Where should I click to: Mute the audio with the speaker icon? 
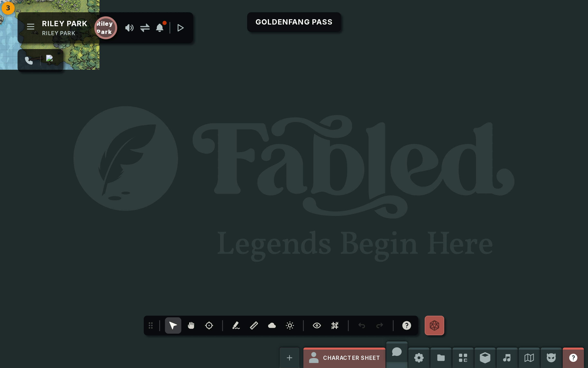pos(129,28)
